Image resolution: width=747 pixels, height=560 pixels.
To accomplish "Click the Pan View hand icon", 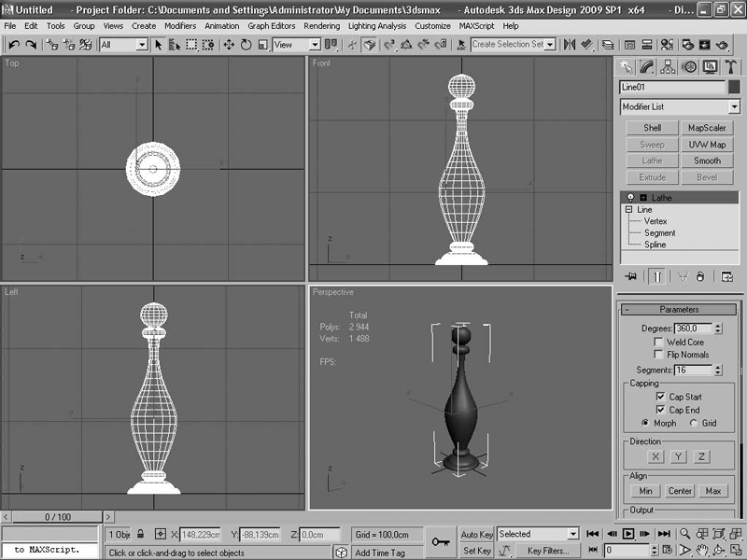I will (701, 550).
